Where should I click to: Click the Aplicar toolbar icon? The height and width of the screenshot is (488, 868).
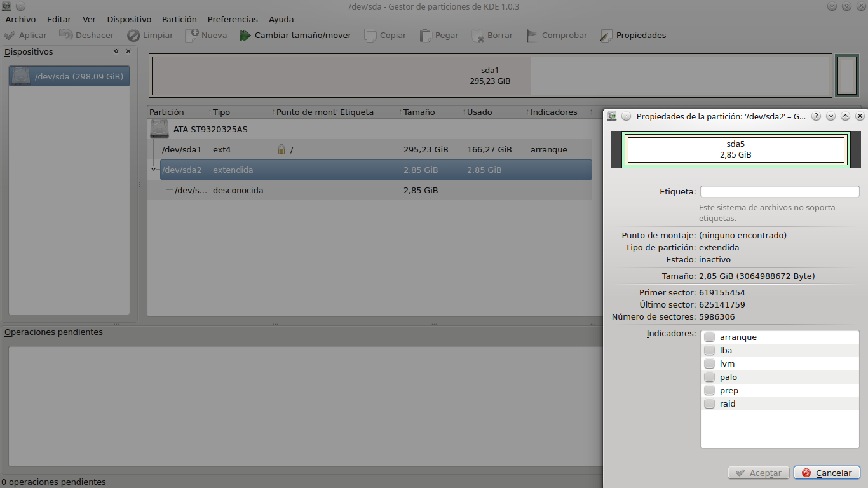[10, 36]
